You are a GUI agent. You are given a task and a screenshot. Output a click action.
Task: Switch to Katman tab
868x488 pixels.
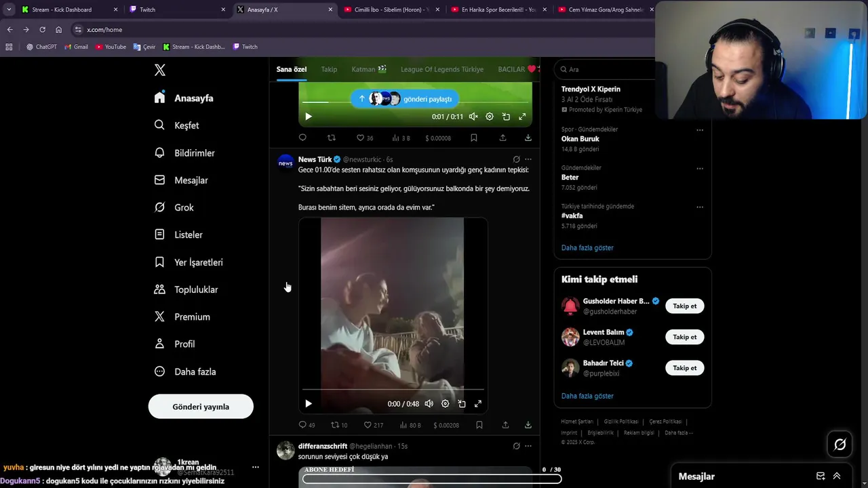click(x=369, y=69)
